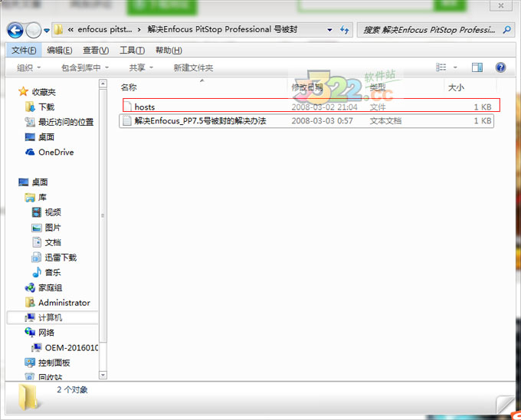Open 收藏夹 in navigation pane
This screenshot has width=521, height=420.
44,92
